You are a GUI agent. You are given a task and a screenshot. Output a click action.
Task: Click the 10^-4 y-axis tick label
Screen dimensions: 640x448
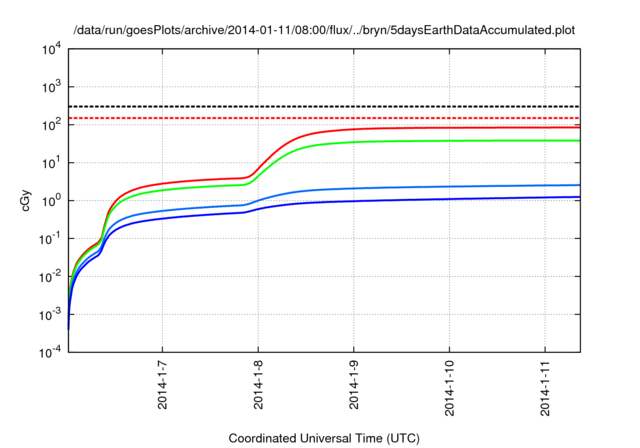[50, 352]
